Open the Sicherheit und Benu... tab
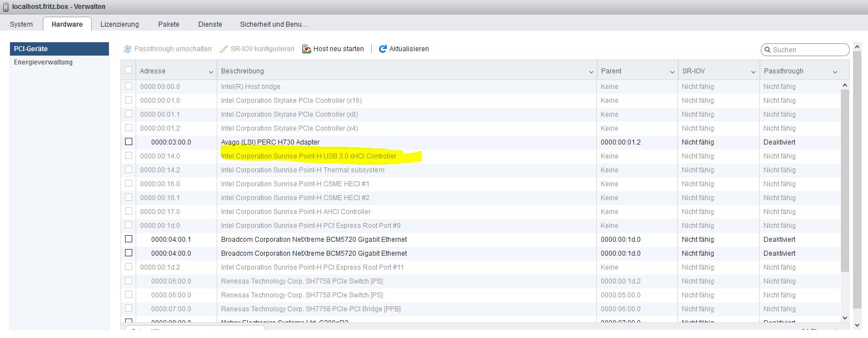The height and width of the screenshot is (338, 868). tap(274, 24)
